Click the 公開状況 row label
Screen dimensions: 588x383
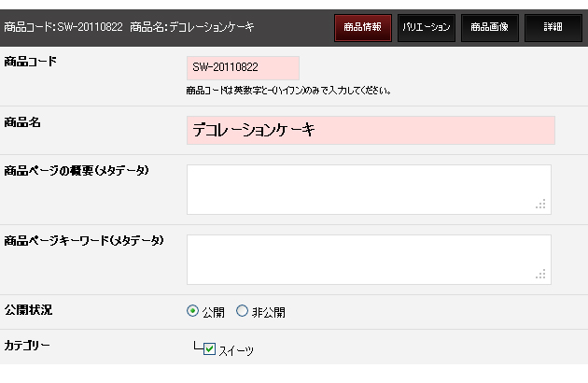(29, 310)
